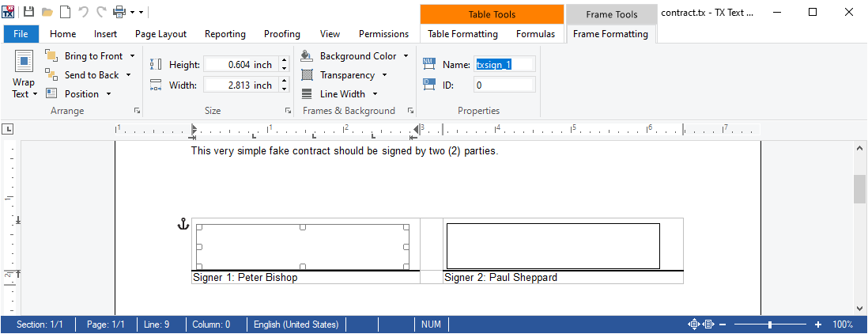Viewport: 868px width, 334px height.
Task: Decrease the frame width with down arrow
Action: [x=285, y=89]
